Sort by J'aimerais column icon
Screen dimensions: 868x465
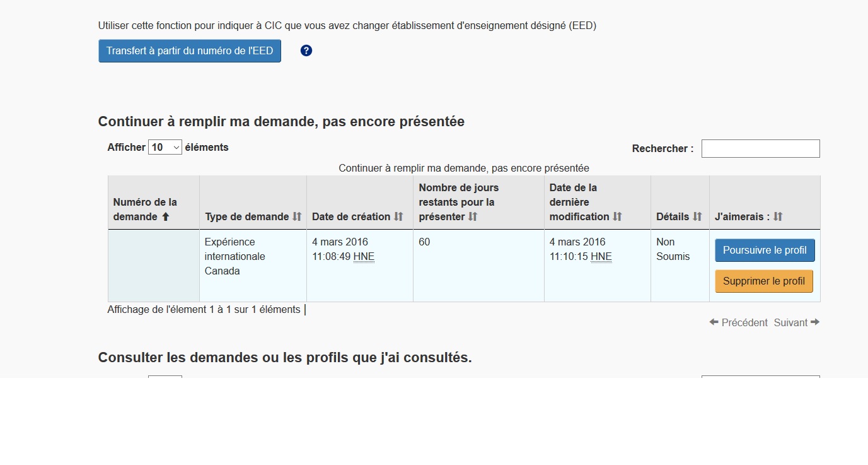tap(778, 217)
